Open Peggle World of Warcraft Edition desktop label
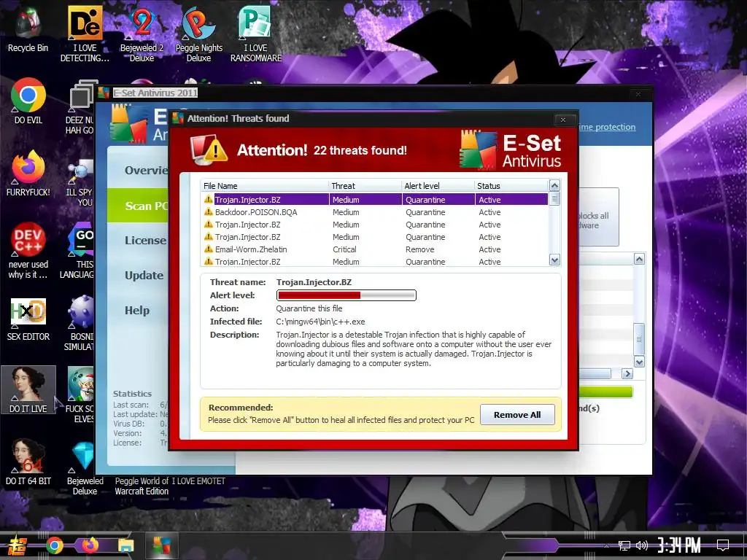Image resolution: width=747 pixels, height=560 pixels. (x=142, y=486)
